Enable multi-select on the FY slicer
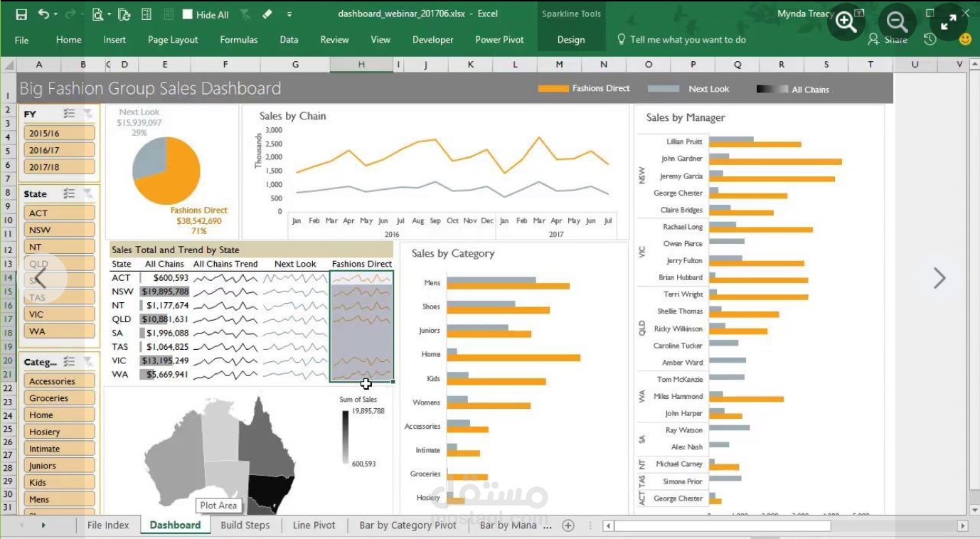Image resolution: width=980 pixels, height=539 pixels. tap(69, 113)
